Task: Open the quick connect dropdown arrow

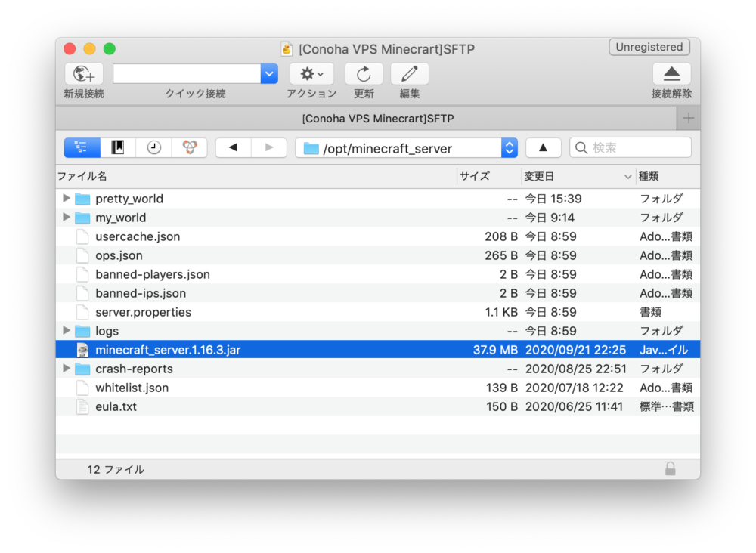Action: (269, 73)
